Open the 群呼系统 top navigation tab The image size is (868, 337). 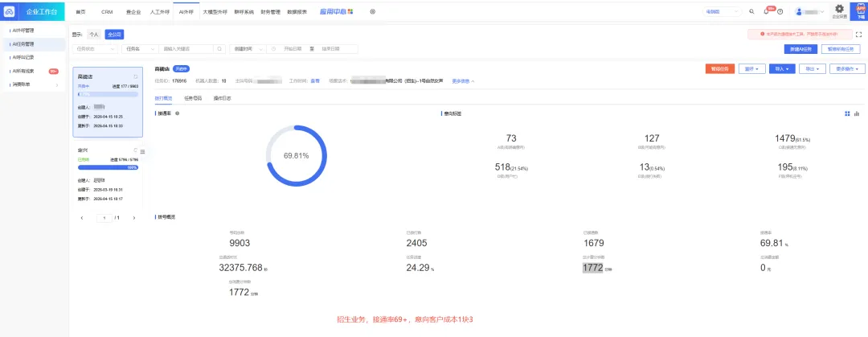244,11
